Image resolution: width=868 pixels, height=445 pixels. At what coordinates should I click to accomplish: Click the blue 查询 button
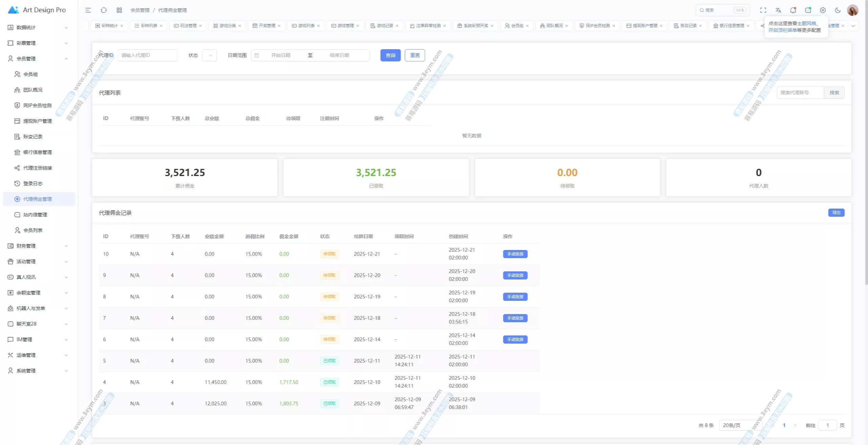390,55
